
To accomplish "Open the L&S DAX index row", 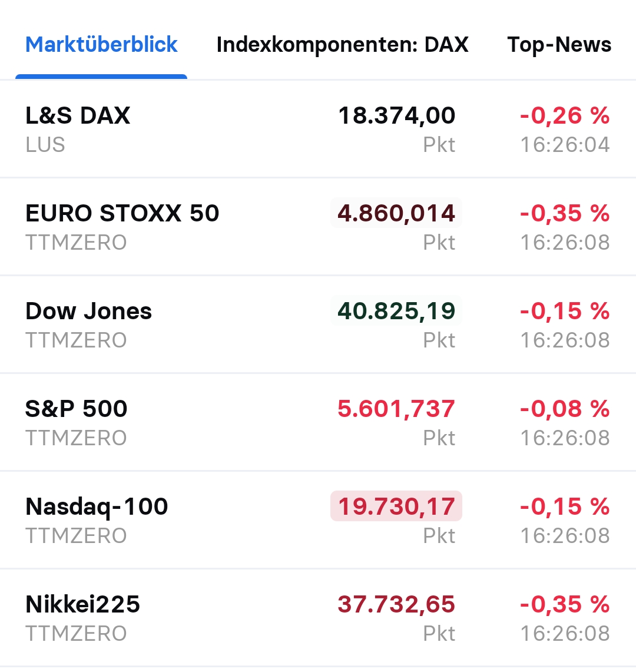I will coord(78,115).
